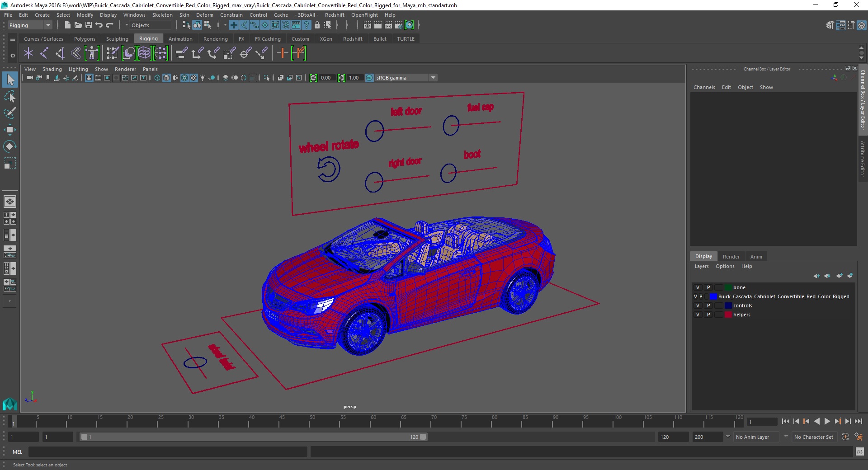The width and height of the screenshot is (868, 470).
Task: Open the Shading menu in viewport panel
Action: pyautogui.click(x=52, y=69)
